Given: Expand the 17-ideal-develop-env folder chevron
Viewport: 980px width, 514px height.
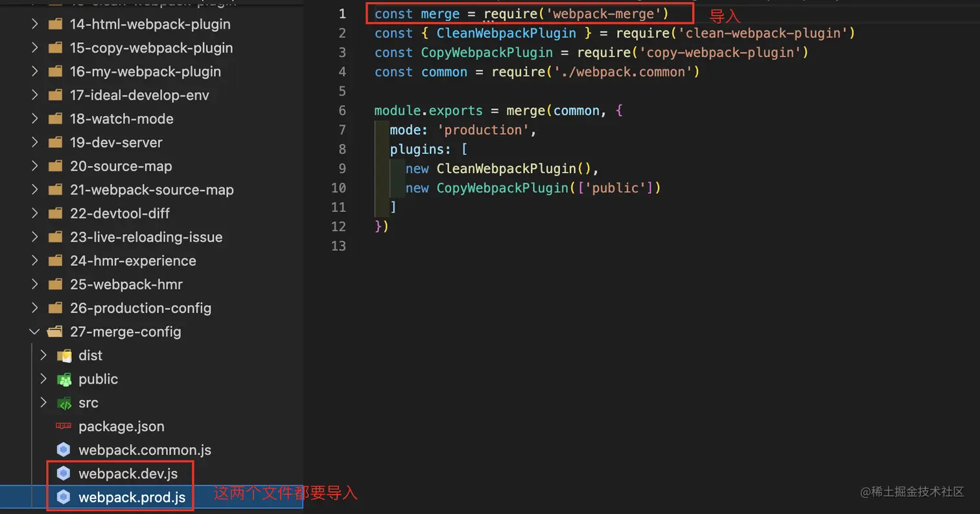Looking at the screenshot, I should (x=34, y=95).
